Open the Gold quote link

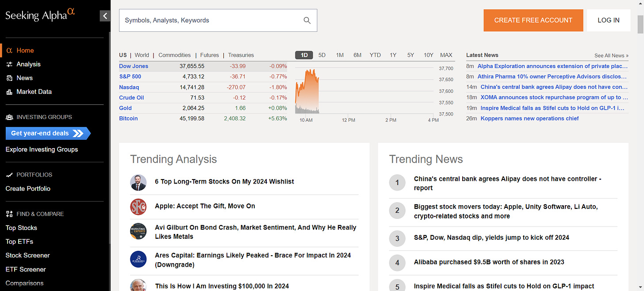point(126,108)
